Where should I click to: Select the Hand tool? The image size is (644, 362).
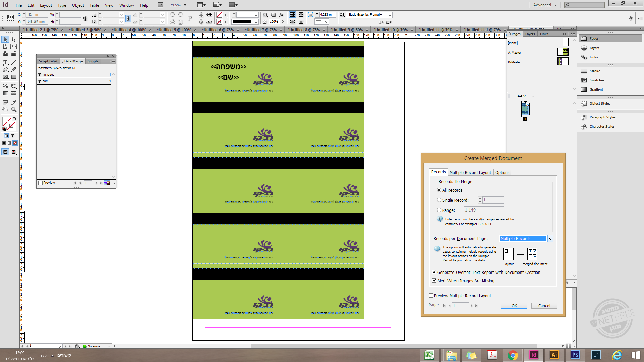coord(5,109)
